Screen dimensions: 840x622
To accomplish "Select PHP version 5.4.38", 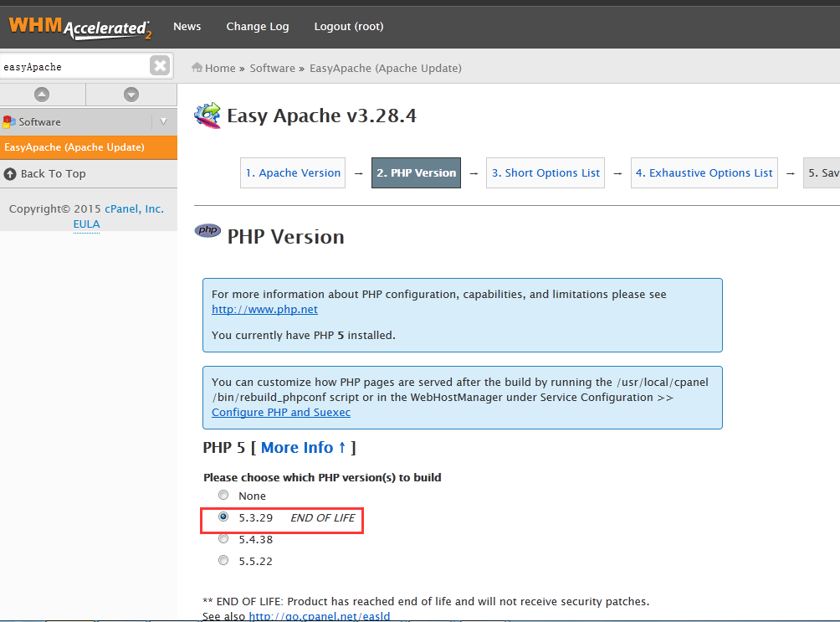I will [223, 539].
